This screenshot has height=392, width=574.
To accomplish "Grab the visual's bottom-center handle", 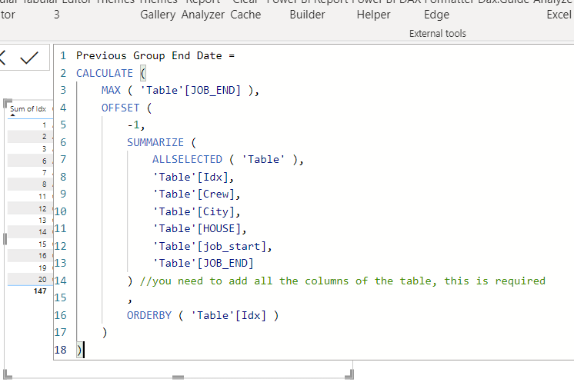I will click(x=178, y=377).
